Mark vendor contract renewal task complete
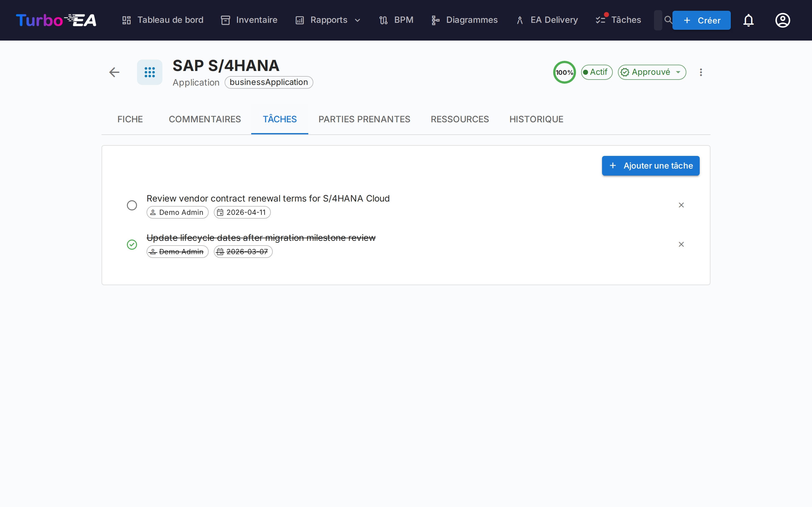The height and width of the screenshot is (507, 812). click(132, 205)
